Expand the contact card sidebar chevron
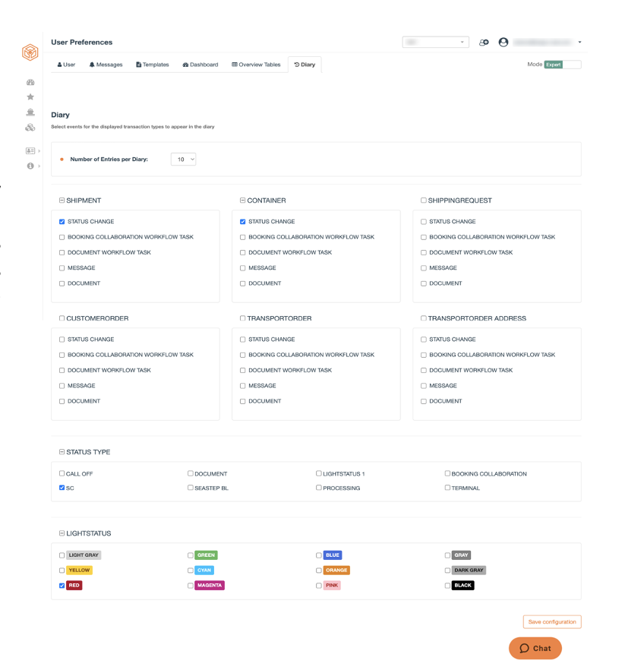The width and height of the screenshot is (644, 670). 39,150
